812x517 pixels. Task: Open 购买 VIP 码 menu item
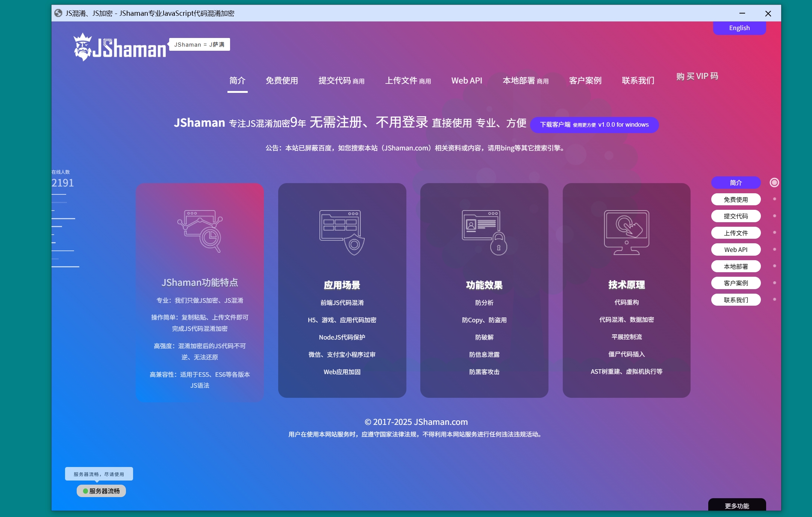coord(697,76)
